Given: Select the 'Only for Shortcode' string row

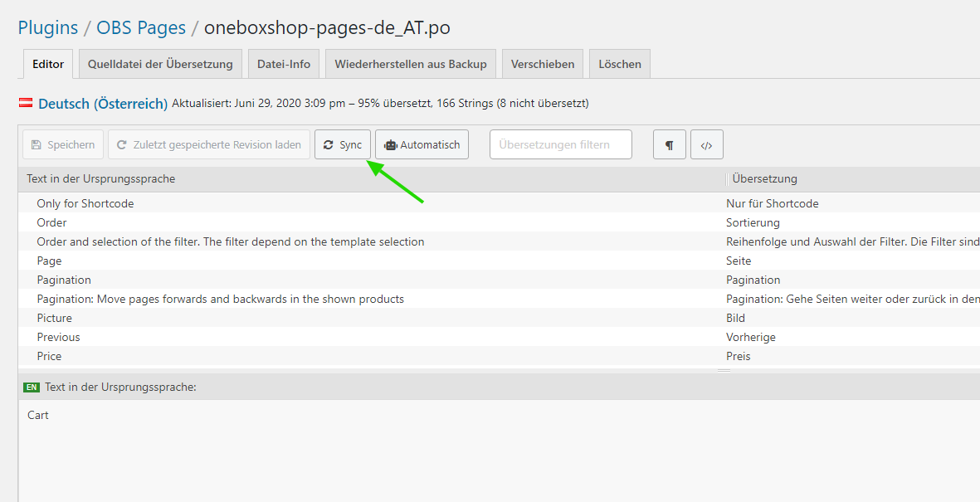Looking at the screenshot, I should [85, 203].
